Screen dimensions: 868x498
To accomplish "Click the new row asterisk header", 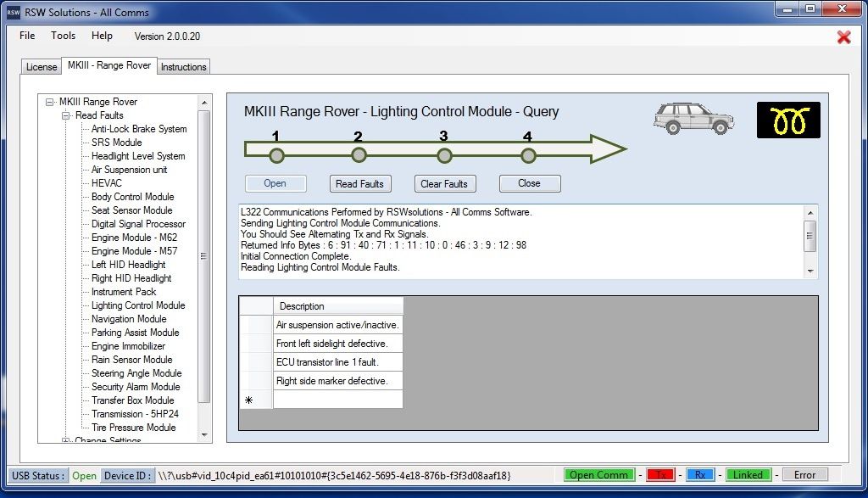I will point(256,400).
